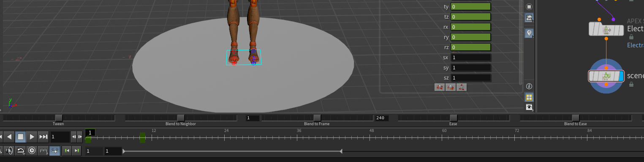This screenshot has width=644, height=162.
Task: Toggle the real-time clock playback icon
Action: (x=32, y=151)
